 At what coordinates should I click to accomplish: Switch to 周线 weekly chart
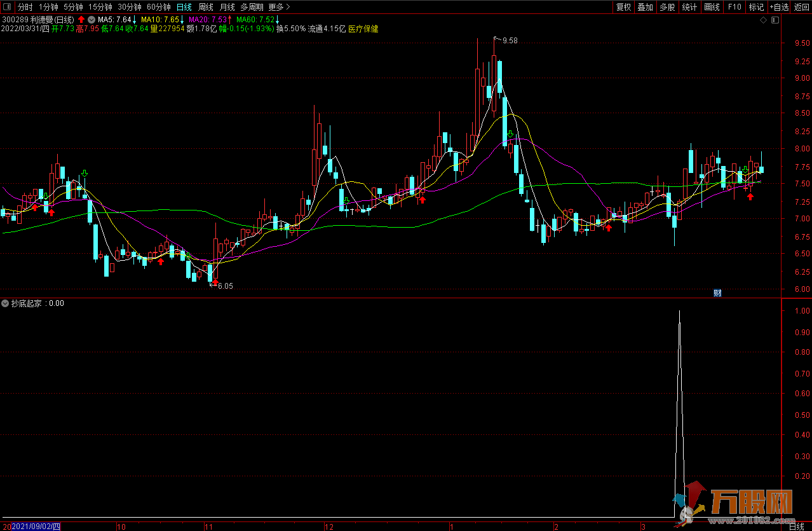[x=206, y=7]
